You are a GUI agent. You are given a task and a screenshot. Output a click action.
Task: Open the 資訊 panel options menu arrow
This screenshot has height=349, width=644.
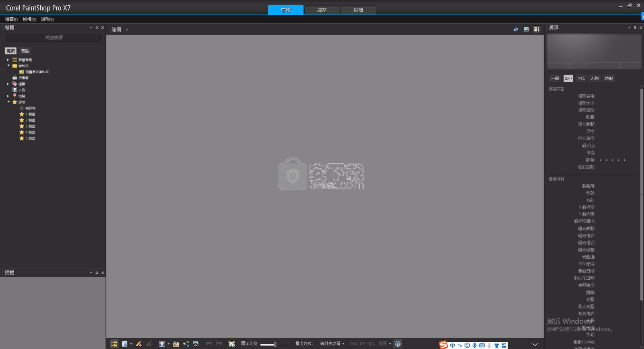pos(630,28)
